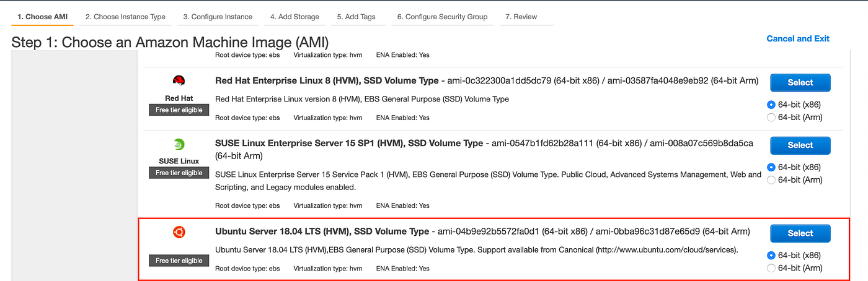Click the Step 1: Choose an AMI heading

pyautogui.click(x=170, y=43)
